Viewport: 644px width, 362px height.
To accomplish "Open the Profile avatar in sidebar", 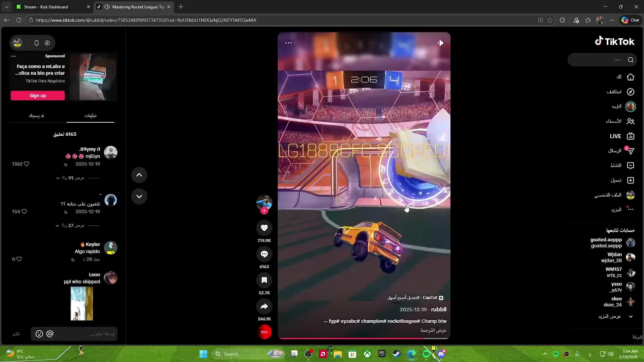I will pos(630,195).
